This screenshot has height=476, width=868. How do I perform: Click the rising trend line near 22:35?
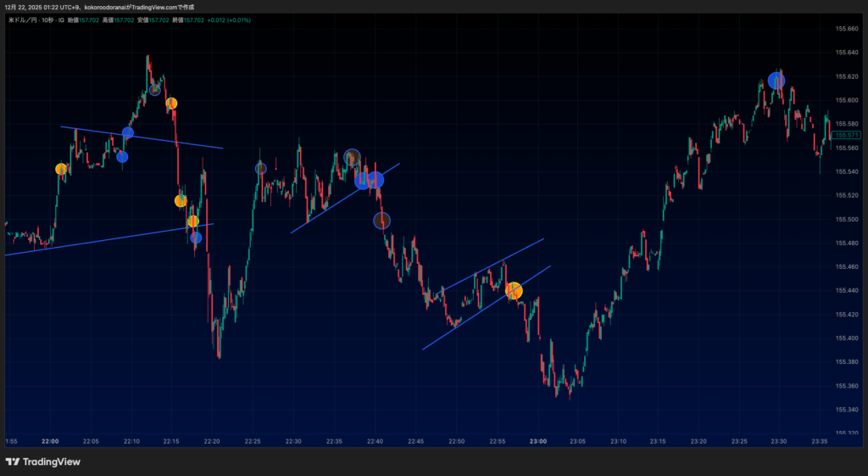[322, 212]
